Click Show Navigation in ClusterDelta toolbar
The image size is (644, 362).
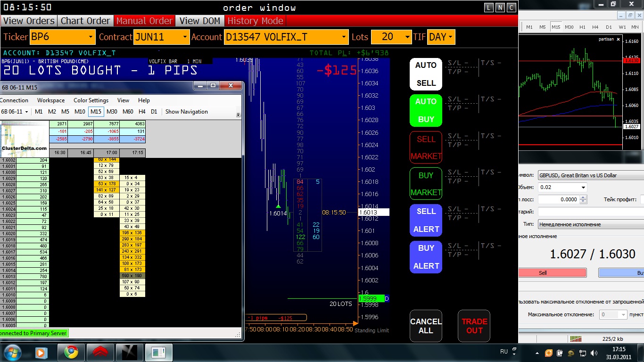click(x=186, y=112)
